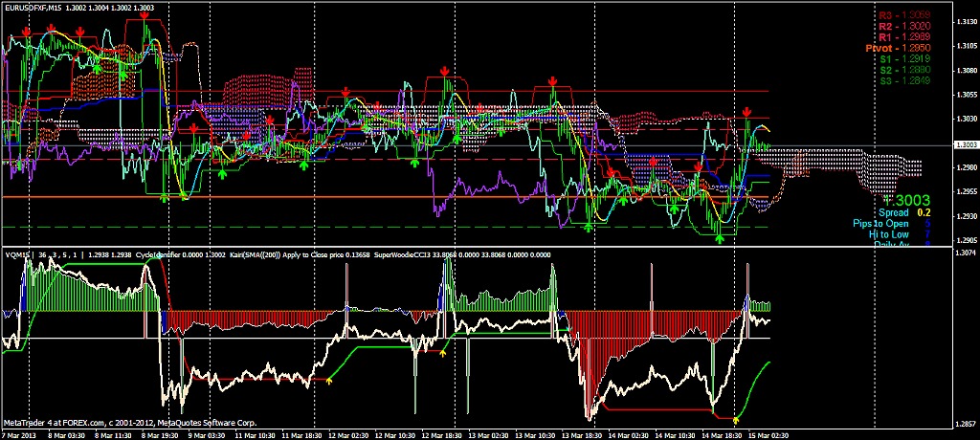Click the MetaTrader 4 at FOREX.com copyright text

click(x=129, y=422)
